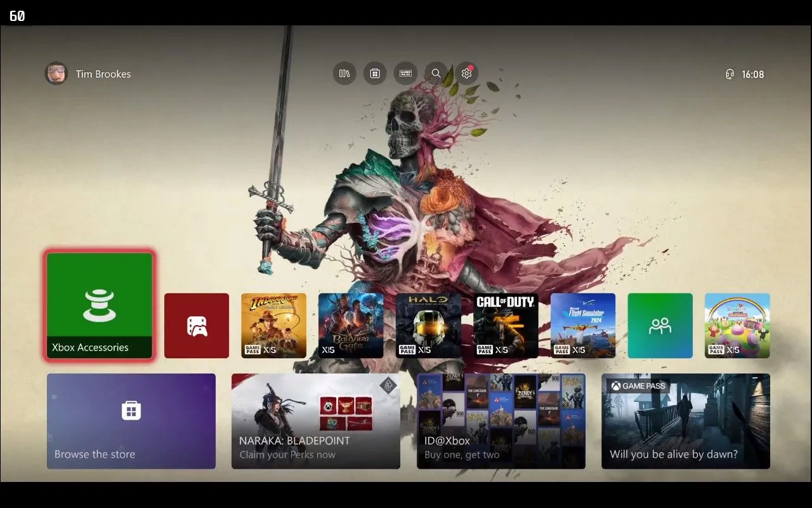The width and height of the screenshot is (812, 508).
Task: Open the ID@Xbox Buy one, get two promotion
Action: pos(501,421)
